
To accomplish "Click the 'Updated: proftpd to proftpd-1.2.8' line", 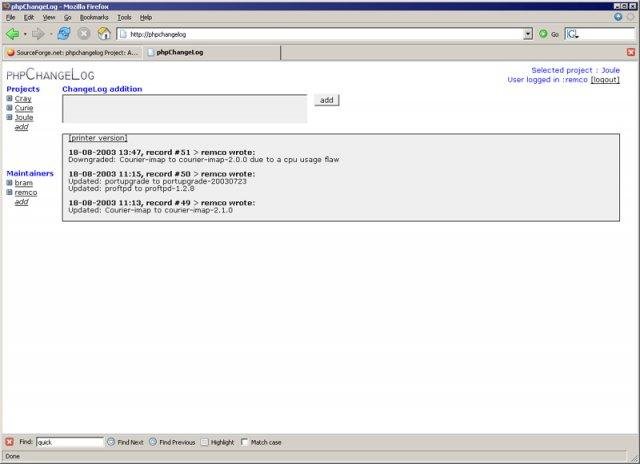I will (131, 189).
